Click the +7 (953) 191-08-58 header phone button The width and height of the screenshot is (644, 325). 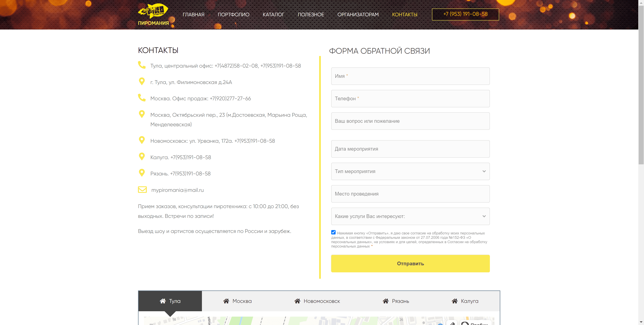(465, 14)
